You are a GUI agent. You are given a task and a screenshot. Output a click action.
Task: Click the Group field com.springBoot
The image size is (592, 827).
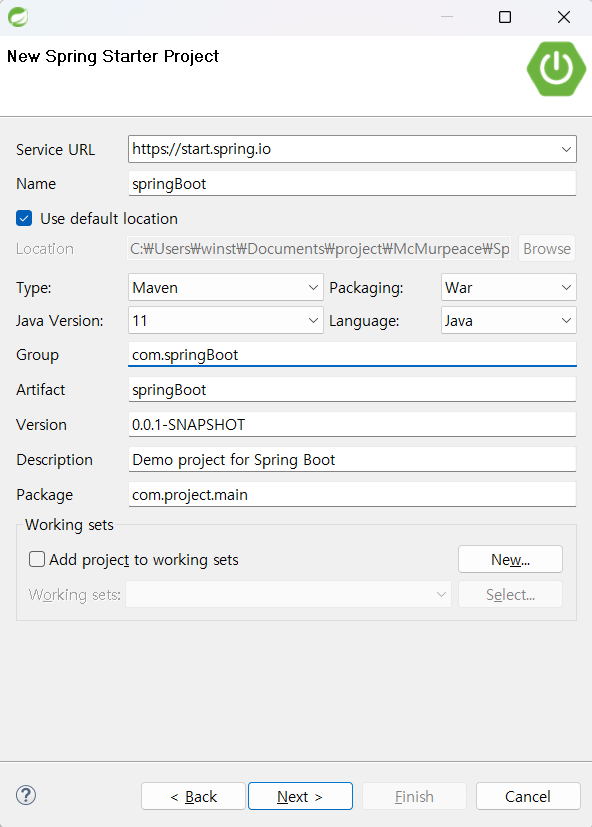pyautogui.click(x=352, y=354)
